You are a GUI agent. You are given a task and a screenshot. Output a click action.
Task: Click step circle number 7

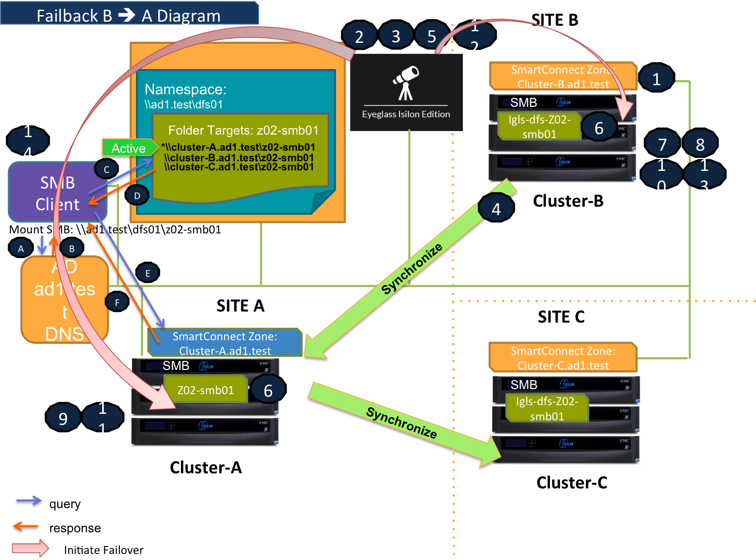pos(662,144)
